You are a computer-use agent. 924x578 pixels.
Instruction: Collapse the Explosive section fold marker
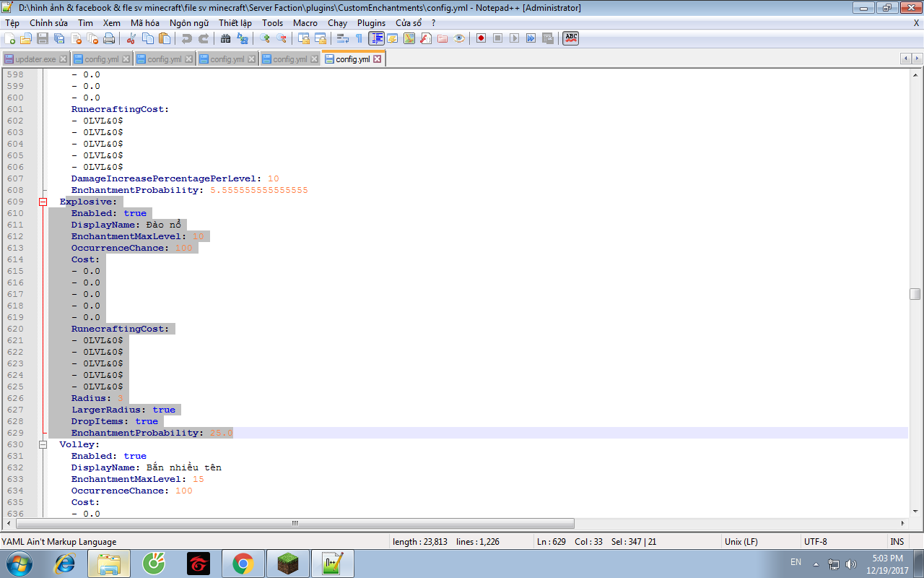click(x=43, y=202)
